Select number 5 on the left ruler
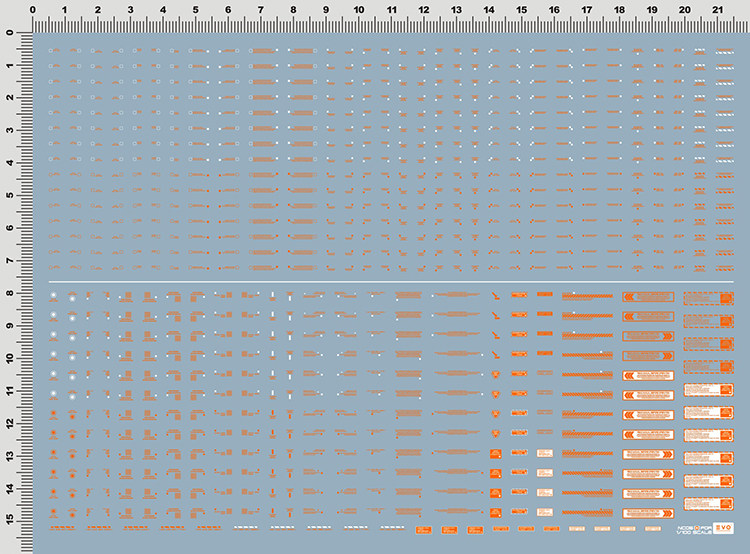This screenshot has width=750, height=554. (10, 196)
